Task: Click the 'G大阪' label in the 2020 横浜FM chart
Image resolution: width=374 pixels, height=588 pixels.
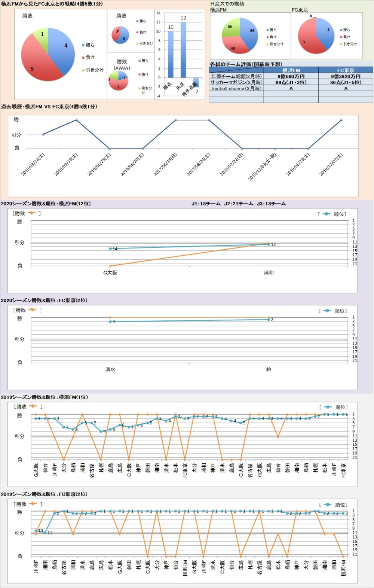Action: click(x=110, y=273)
